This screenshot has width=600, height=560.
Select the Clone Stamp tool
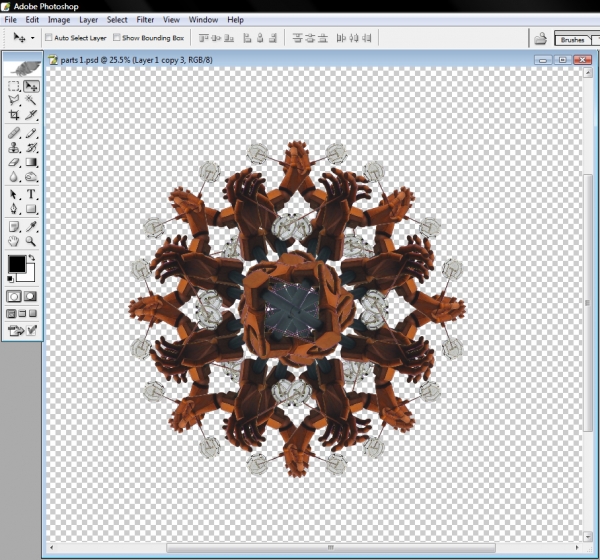14,148
